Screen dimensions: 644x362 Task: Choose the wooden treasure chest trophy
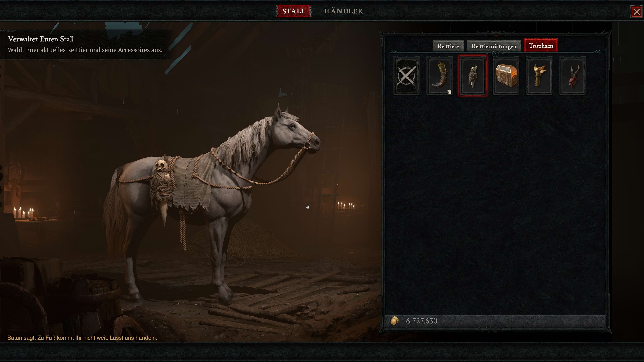coord(506,75)
